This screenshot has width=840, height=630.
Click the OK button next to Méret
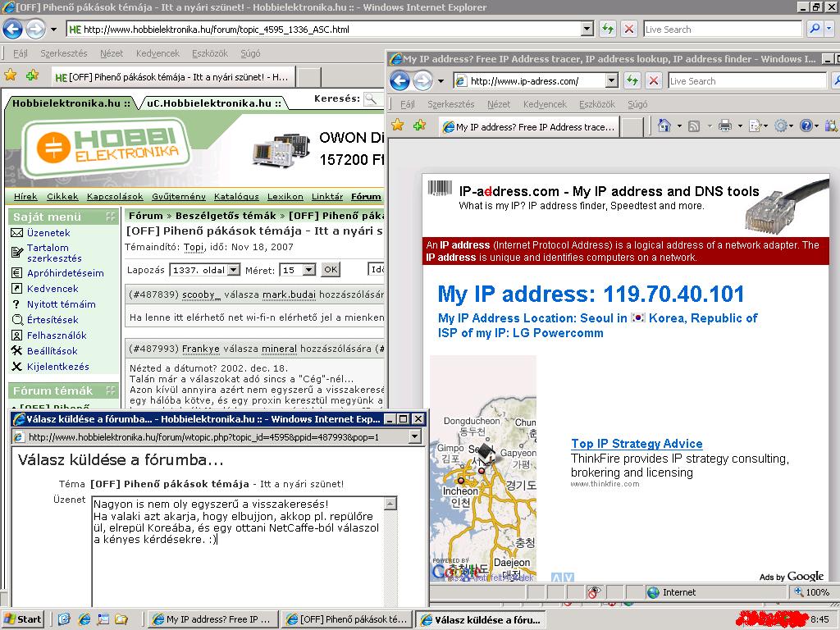(331, 269)
